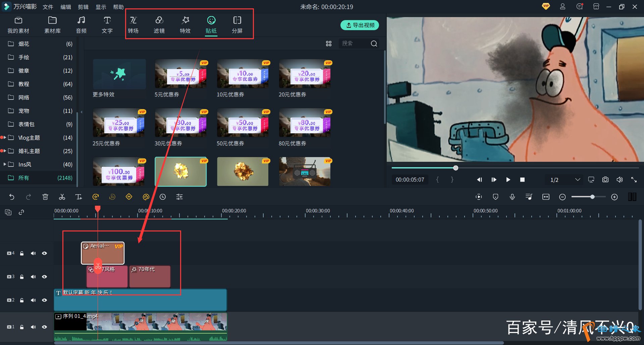Open the 转场 transitions panel

pyautogui.click(x=133, y=25)
